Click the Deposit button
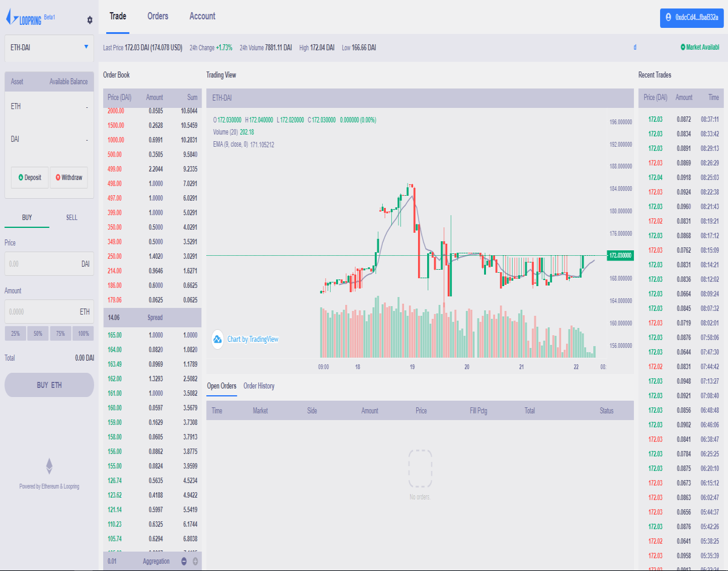This screenshot has width=728, height=571. click(30, 178)
